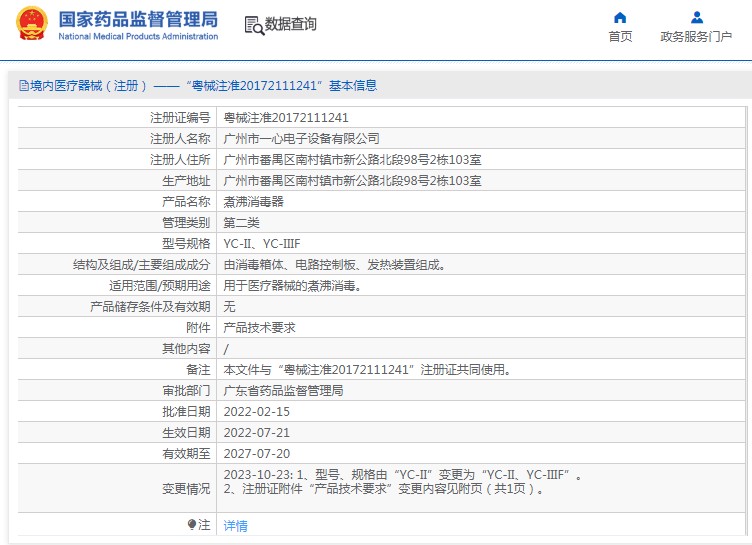This screenshot has height=545, width=752.
Task: Click the 注册证编号 row label
Action: 180,118
